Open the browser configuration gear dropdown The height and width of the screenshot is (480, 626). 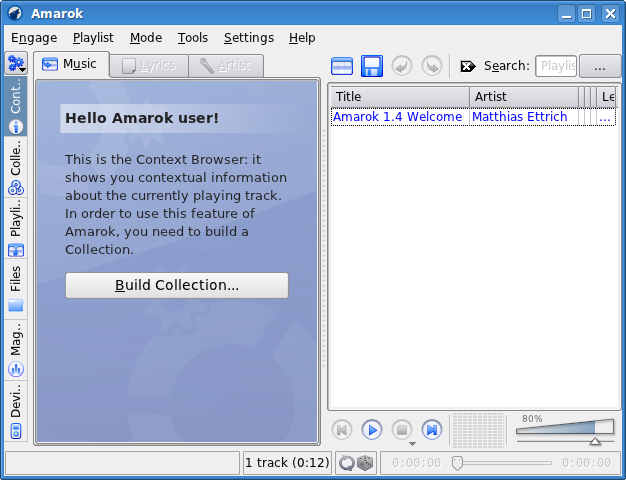(16, 63)
